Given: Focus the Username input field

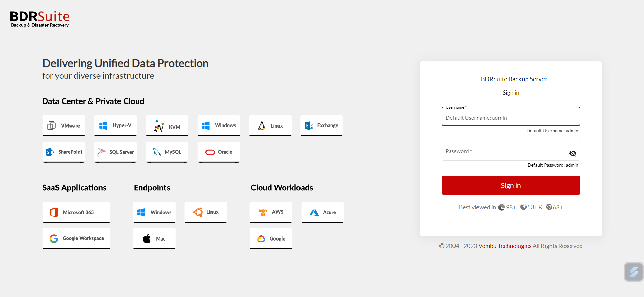Looking at the screenshot, I should coord(511,117).
